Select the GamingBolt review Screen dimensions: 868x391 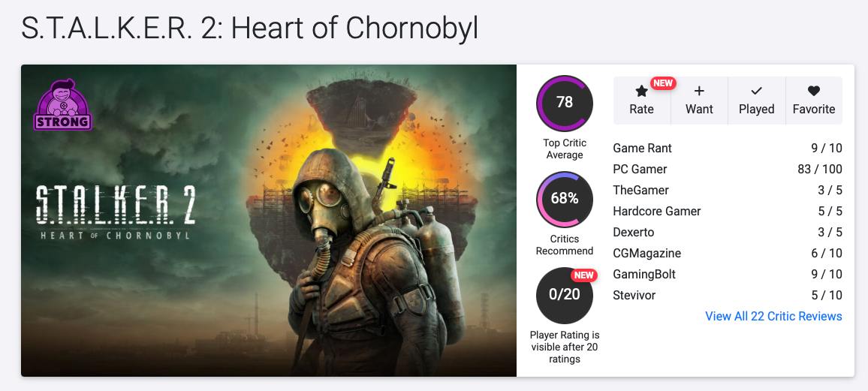[x=644, y=275]
